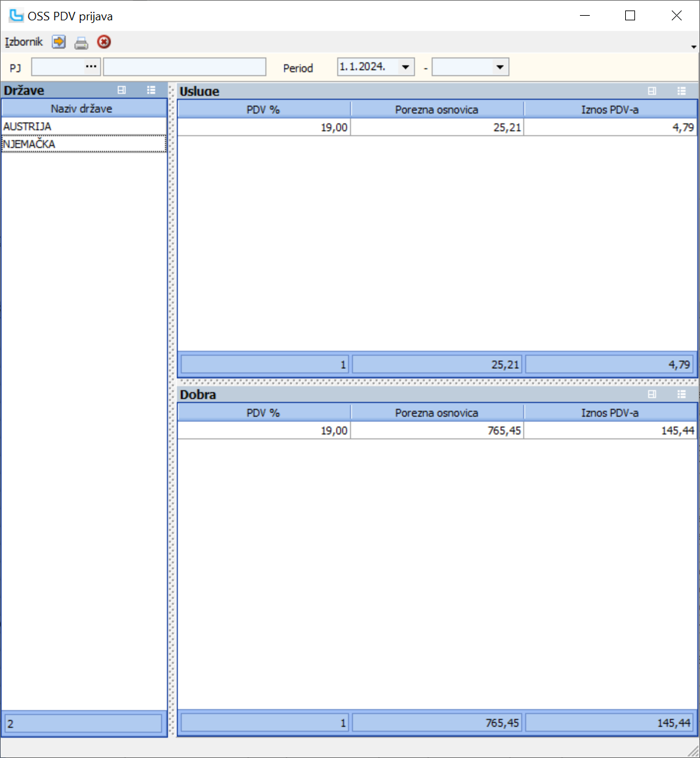Select the NJEMAČKA row
Image resolution: width=700 pixels, height=758 pixels.
[66, 143]
